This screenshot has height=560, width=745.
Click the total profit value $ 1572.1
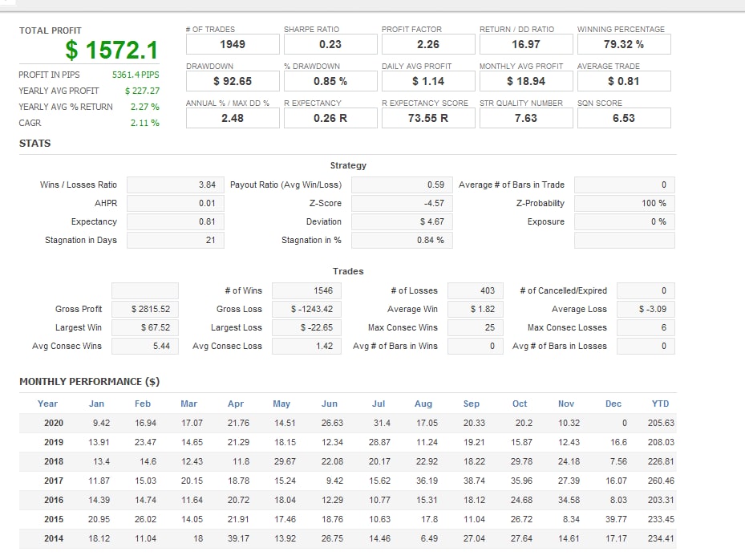tap(111, 50)
